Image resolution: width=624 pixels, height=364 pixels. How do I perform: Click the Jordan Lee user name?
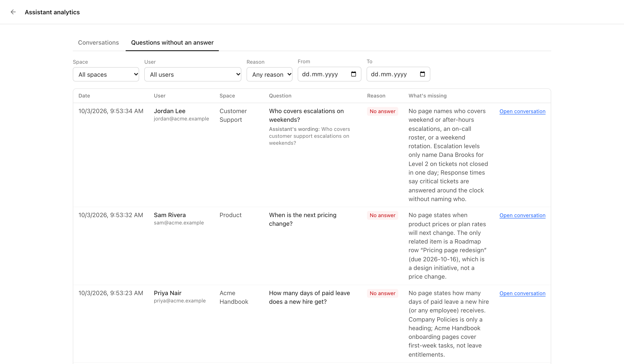pos(170,111)
